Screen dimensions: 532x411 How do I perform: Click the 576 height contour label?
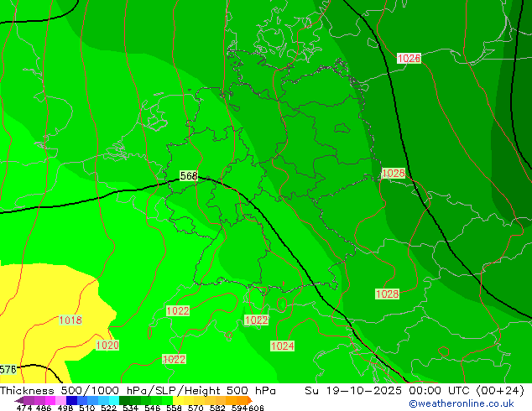click(x=8, y=369)
